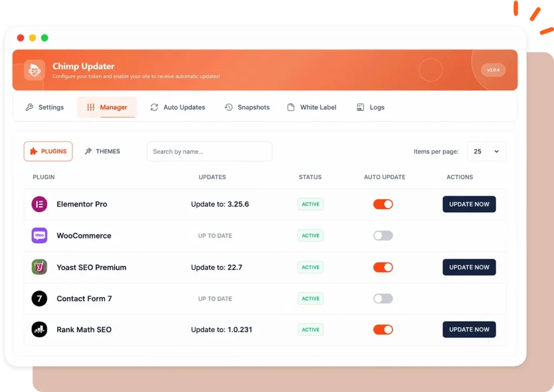554x392 pixels.
Task: Click the ACTIVE badge for Yoast SEO Premium
Action: point(311,267)
